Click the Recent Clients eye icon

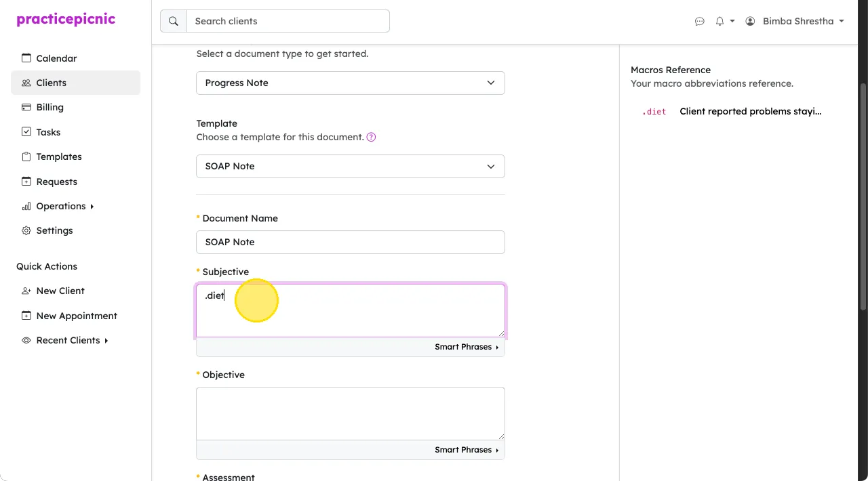[26, 340]
